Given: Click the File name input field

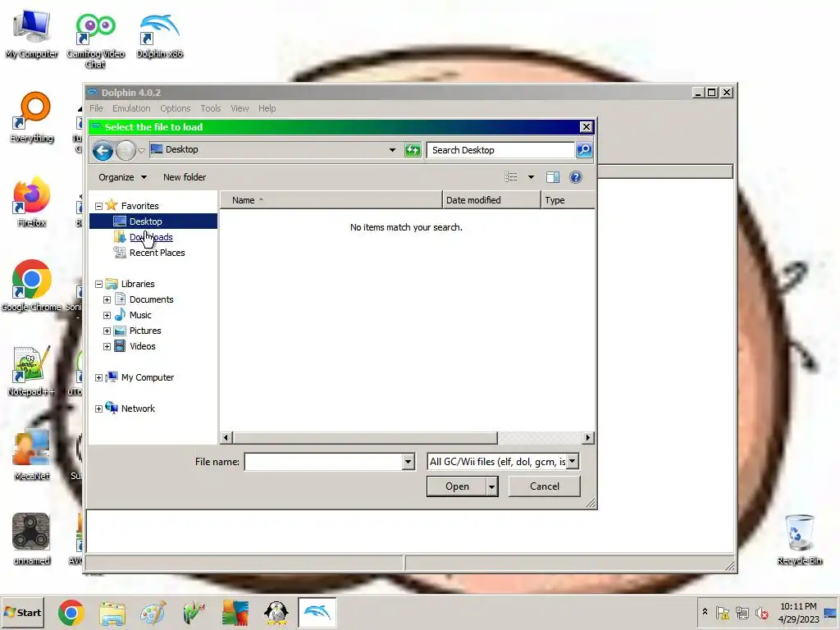Looking at the screenshot, I should click(x=323, y=462).
